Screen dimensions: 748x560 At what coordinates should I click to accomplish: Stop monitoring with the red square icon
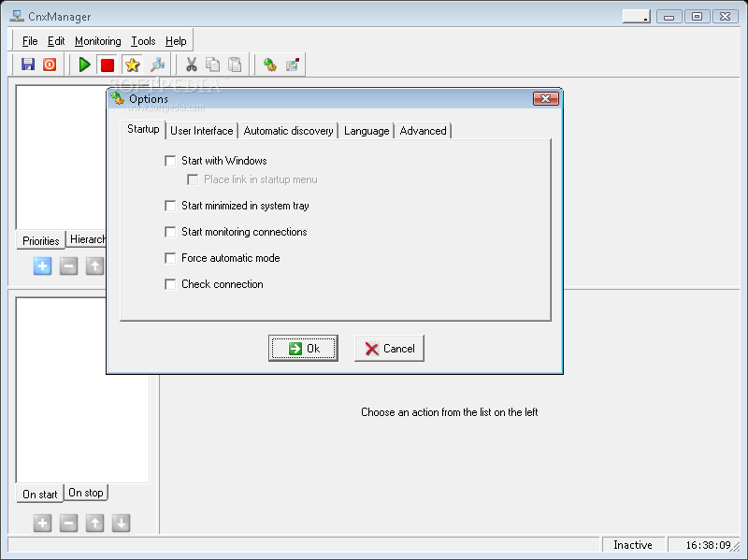(108, 65)
